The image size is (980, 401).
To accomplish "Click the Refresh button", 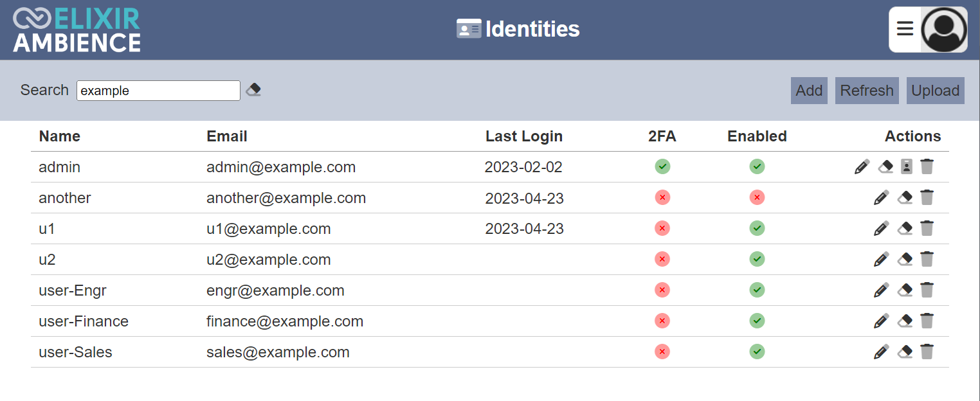I will (867, 91).
